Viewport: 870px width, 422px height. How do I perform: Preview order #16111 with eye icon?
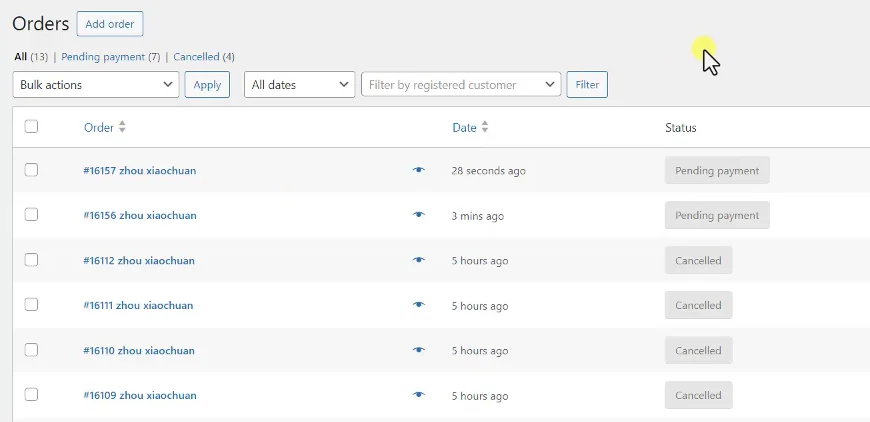419,305
